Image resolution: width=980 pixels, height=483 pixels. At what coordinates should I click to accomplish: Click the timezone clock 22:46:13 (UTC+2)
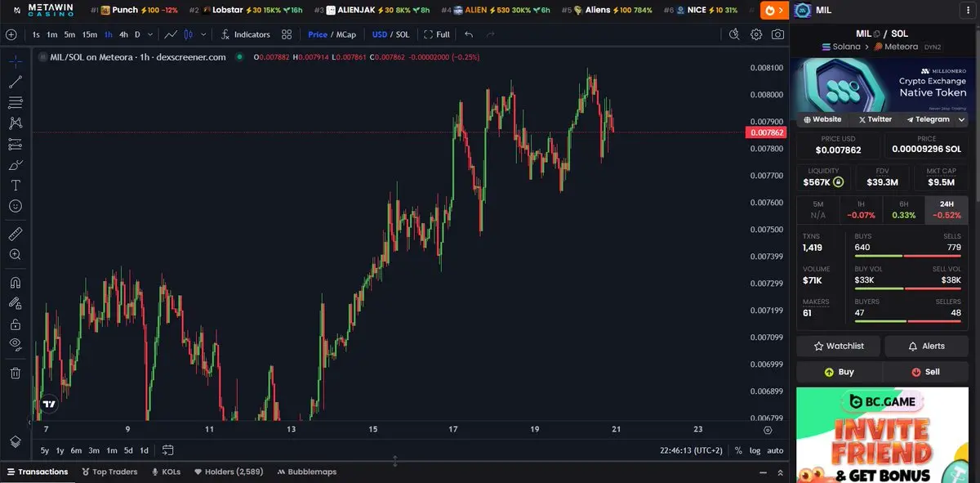[692, 450]
